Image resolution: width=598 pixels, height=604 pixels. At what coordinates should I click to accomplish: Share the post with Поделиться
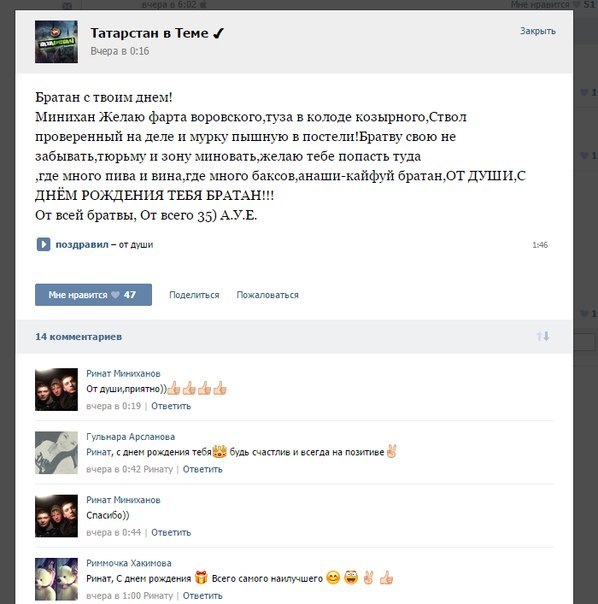(194, 295)
